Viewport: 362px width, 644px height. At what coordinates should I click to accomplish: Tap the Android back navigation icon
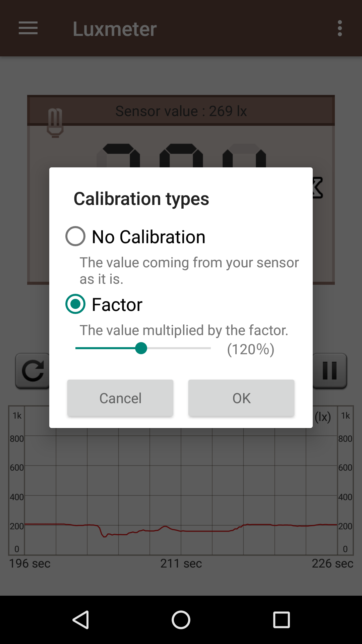tap(81, 620)
